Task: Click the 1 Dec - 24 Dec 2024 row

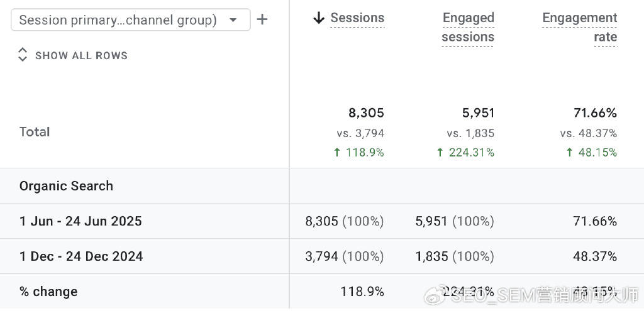Action: (x=81, y=256)
